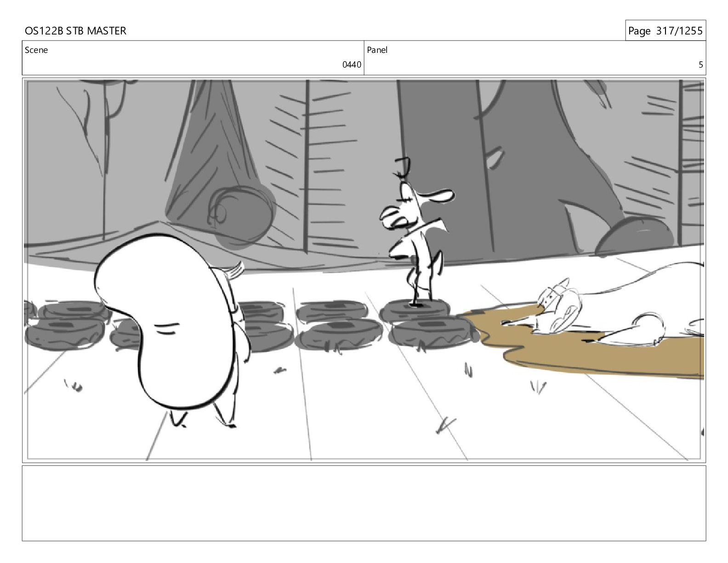Click the panel number 5
The height and width of the screenshot is (563, 728).
[x=700, y=65]
